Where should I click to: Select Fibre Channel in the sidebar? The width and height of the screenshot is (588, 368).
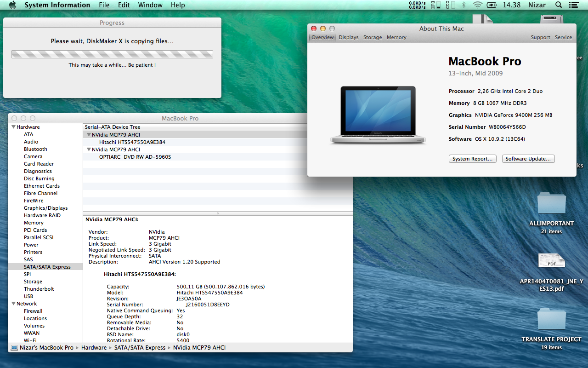[x=41, y=193]
